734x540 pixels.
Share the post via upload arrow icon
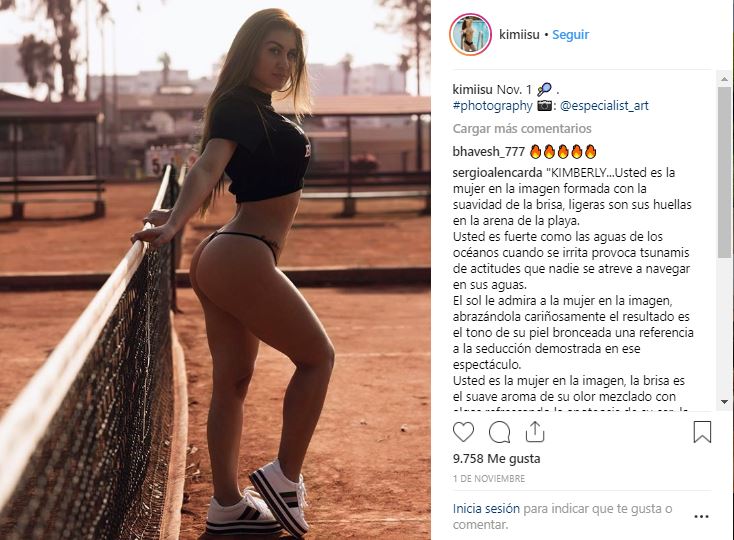point(535,431)
